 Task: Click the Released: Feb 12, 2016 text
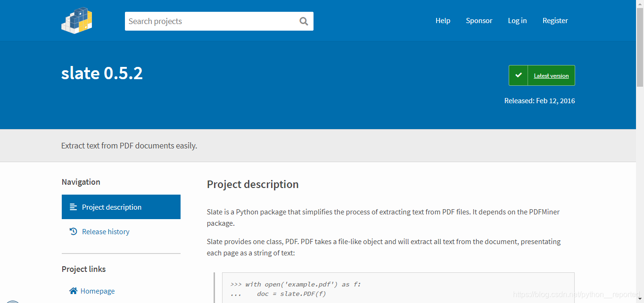(539, 100)
